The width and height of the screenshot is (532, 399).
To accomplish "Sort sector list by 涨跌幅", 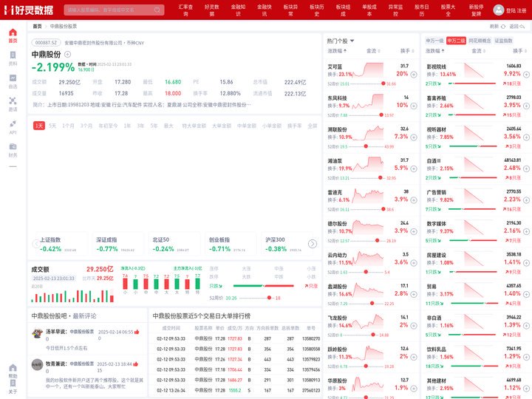I will tap(435, 51).
